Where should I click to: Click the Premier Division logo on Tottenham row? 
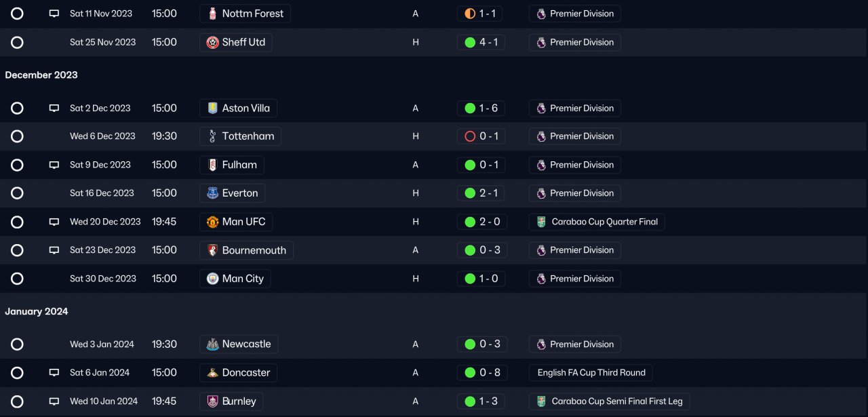(x=541, y=136)
